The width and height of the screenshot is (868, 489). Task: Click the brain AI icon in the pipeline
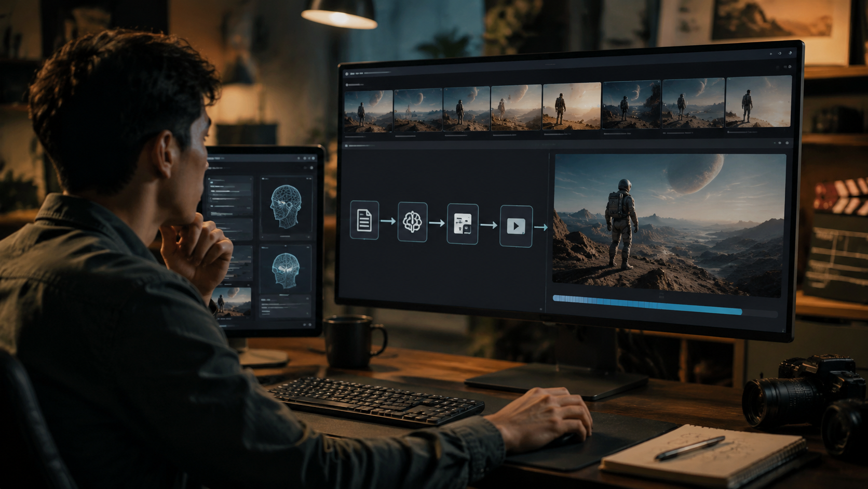pos(413,222)
